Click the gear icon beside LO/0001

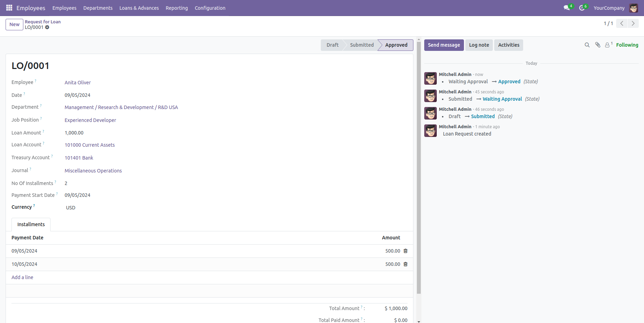pyautogui.click(x=47, y=27)
